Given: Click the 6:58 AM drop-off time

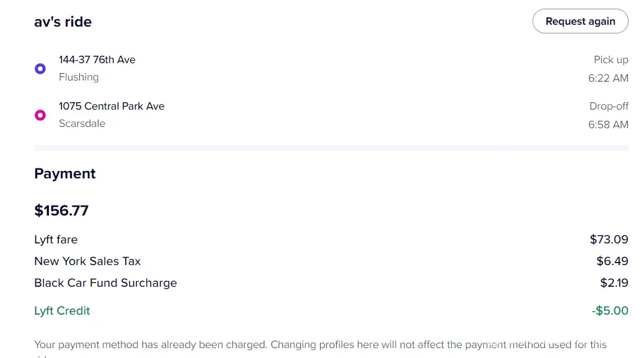Looking at the screenshot, I should click(608, 125).
